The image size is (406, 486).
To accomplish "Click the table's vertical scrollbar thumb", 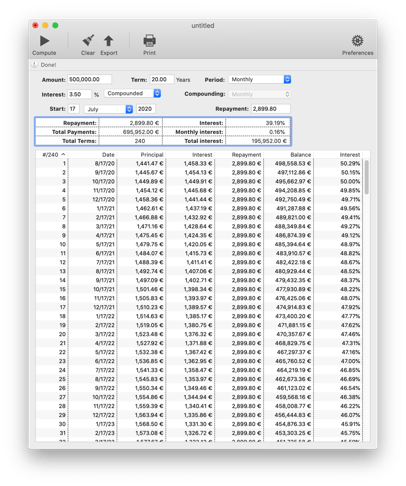I will pyautogui.click(x=367, y=177).
